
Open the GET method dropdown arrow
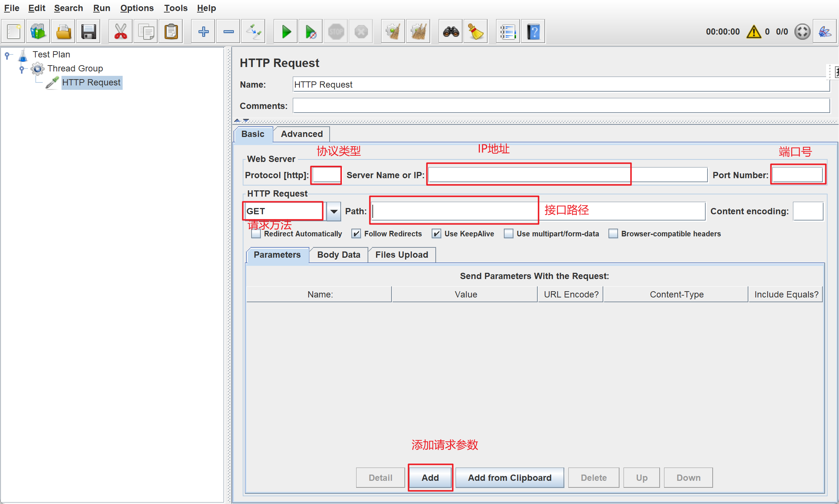(x=334, y=211)
